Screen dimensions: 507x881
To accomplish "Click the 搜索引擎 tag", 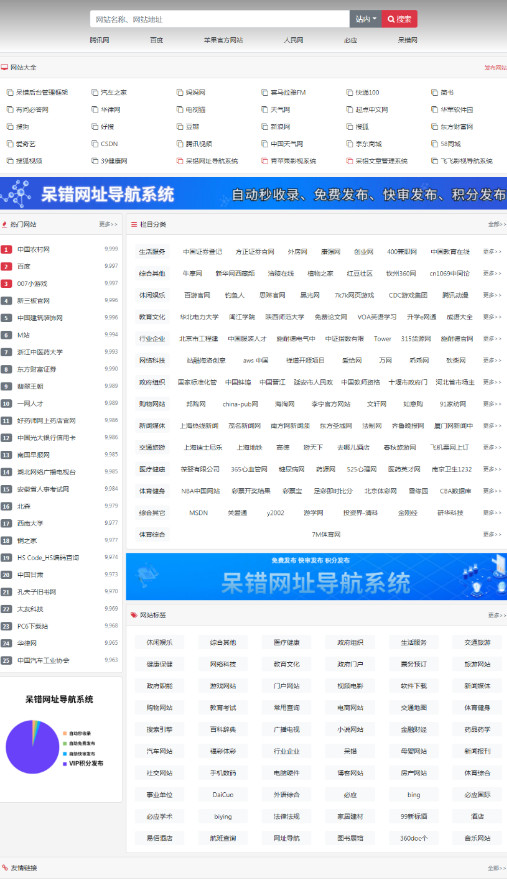I will (x=160, y=729).
